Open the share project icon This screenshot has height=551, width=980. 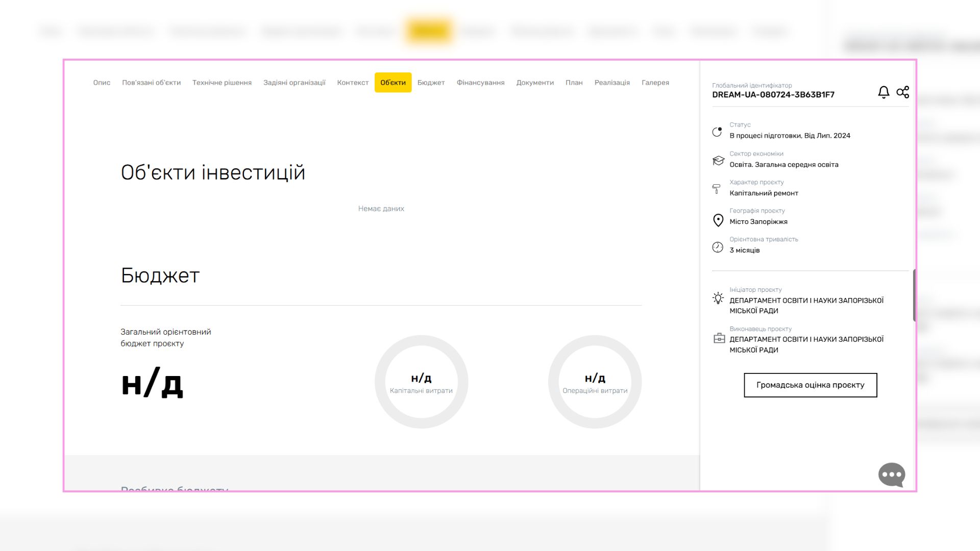(903, 92)
